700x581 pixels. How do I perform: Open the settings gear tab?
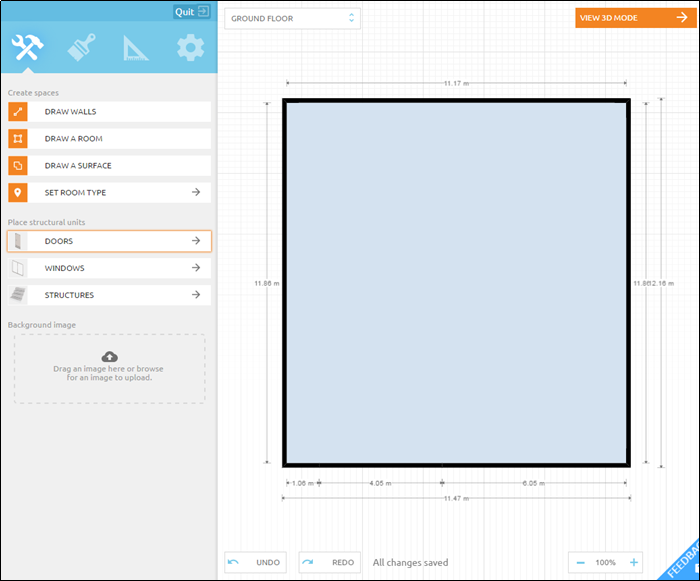(x=189, y=48)
